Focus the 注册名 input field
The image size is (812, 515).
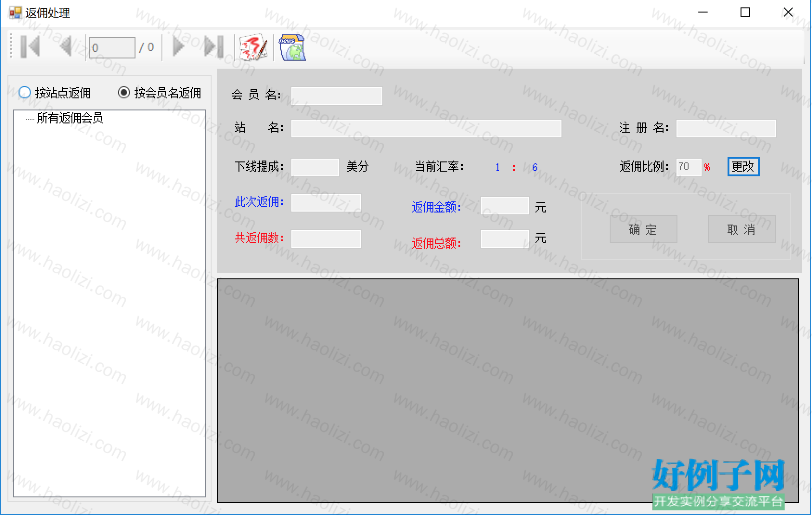[x=726, y=129]
